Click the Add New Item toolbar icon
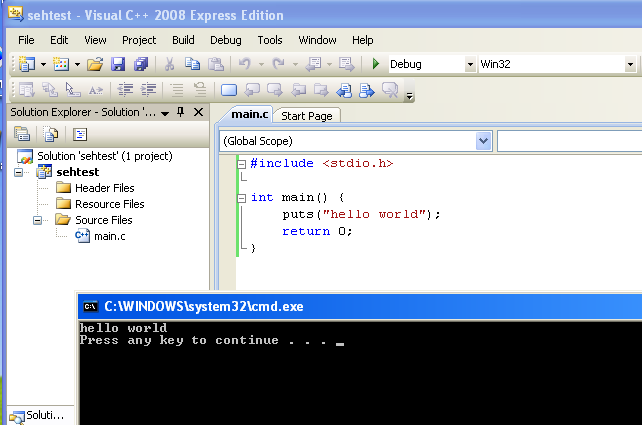The image size is (642, 425). coord(61,64)
